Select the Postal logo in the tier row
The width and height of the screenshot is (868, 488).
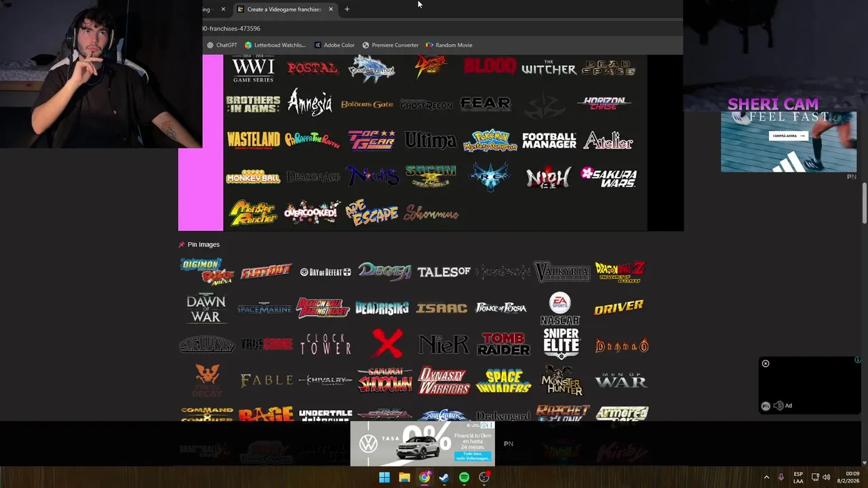[312, 68]
